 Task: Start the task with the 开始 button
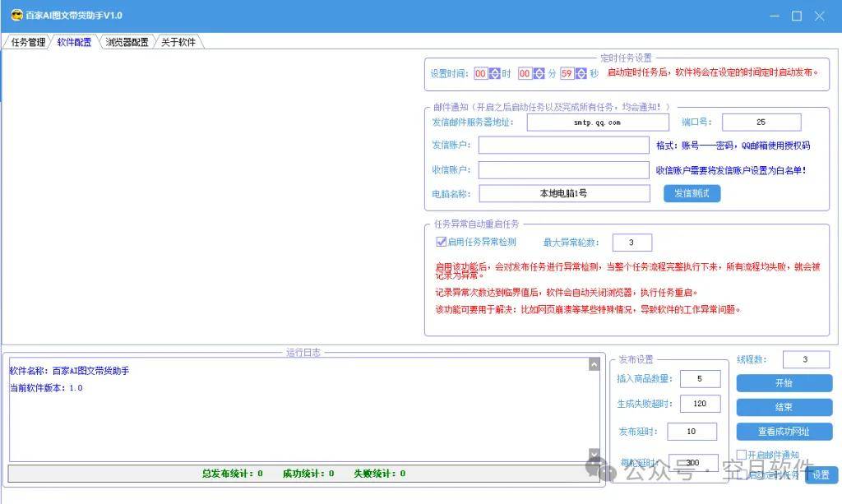point(784,383)
